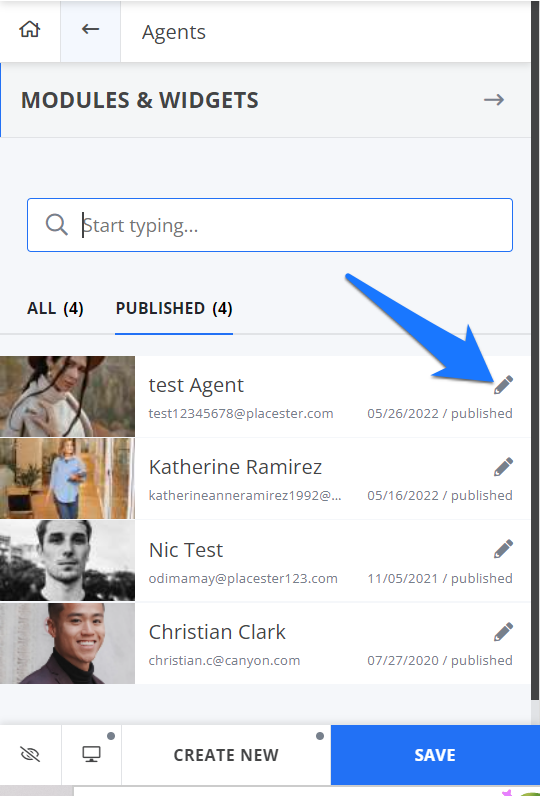The height and width of the screenshot is (796, 540).
Task: Click the Agents header title
Action: pyautogui.click(x=174, y=32)
